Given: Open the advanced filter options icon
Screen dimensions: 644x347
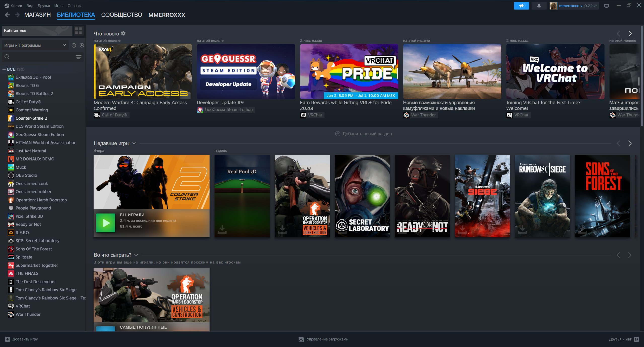Looking at the screenshot, I should coord(78,57).
